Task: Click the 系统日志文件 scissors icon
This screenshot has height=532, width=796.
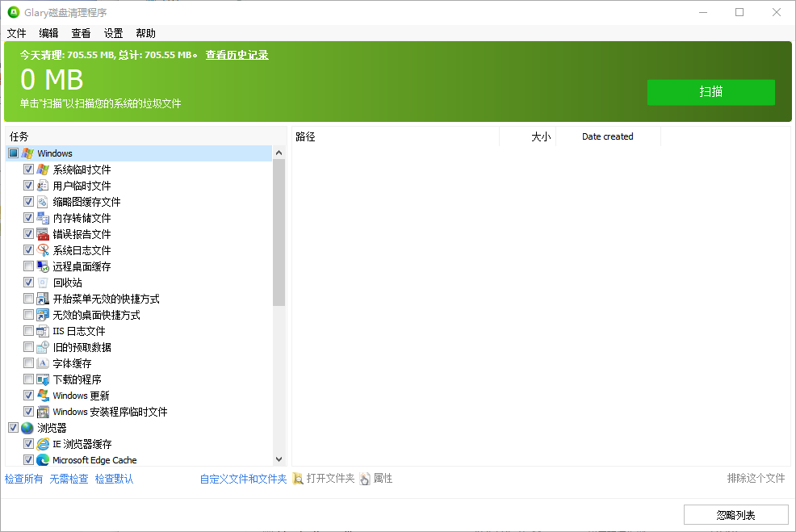Action: 42,249
